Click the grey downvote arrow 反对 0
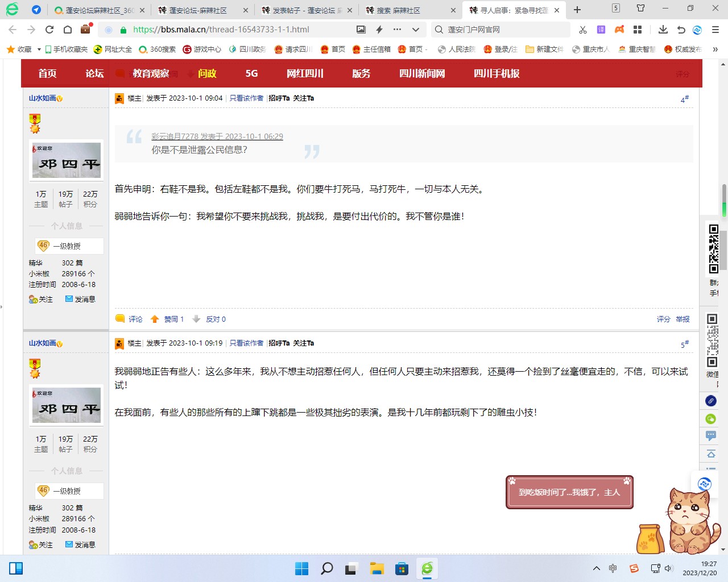 [x=196, y=319]
